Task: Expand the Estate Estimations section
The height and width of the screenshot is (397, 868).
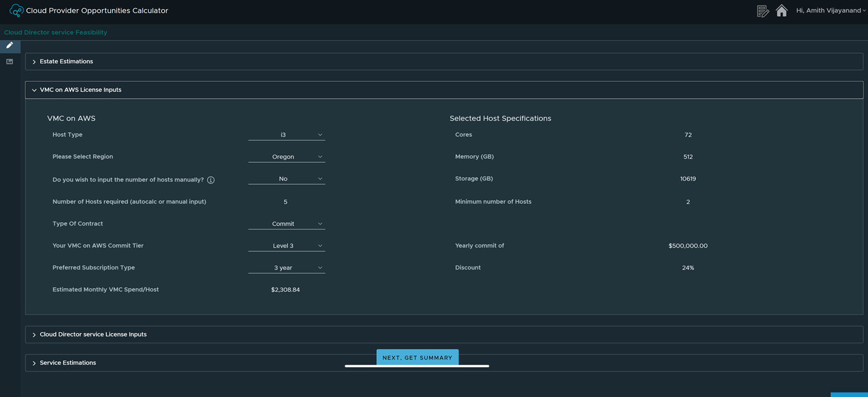Action: point(66,62)
